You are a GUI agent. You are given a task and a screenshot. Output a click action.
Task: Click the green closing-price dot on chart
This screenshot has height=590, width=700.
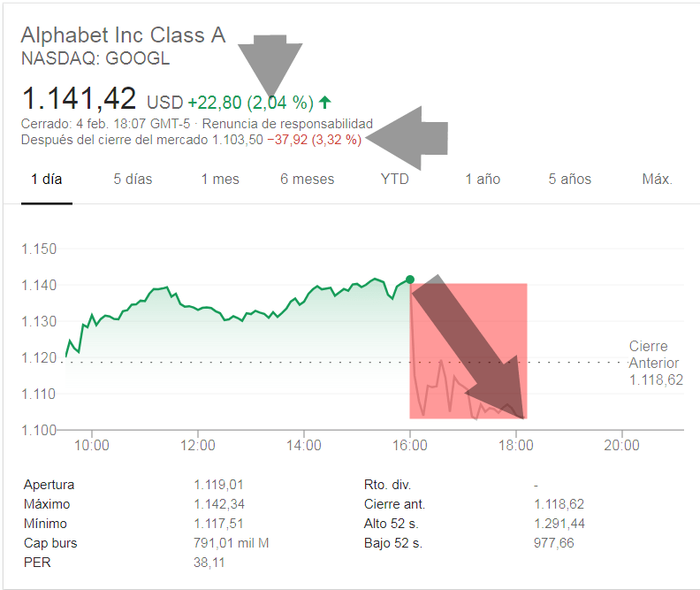tap(409, 280)
